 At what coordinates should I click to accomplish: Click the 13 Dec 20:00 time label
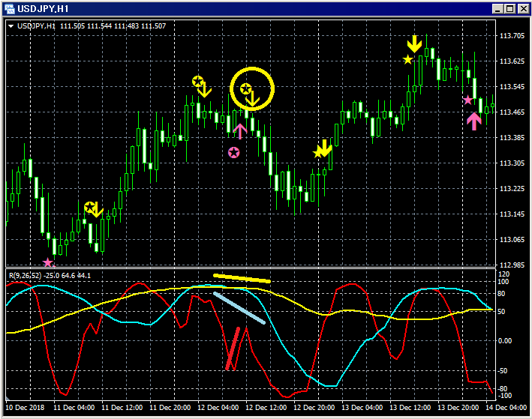(458, 408)
